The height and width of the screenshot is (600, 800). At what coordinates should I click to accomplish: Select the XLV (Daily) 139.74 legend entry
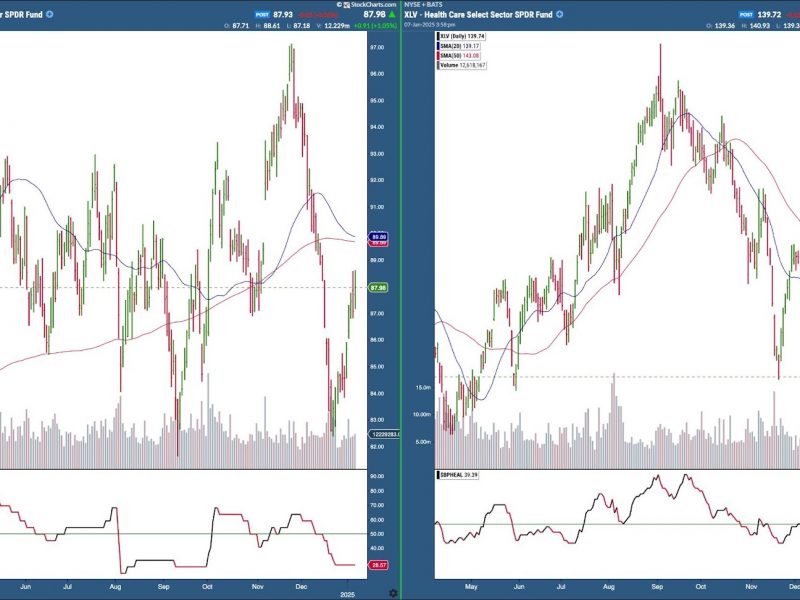461,36
